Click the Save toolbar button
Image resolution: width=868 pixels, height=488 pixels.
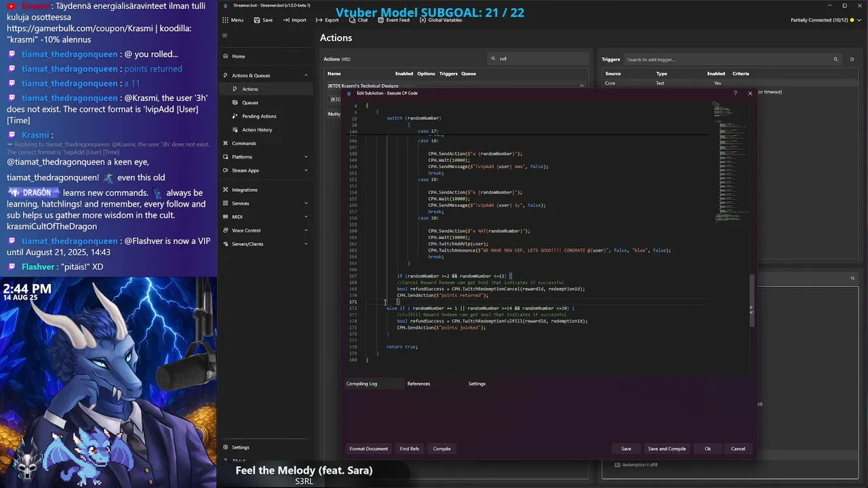pyautogui.click(x=263, y=20)
